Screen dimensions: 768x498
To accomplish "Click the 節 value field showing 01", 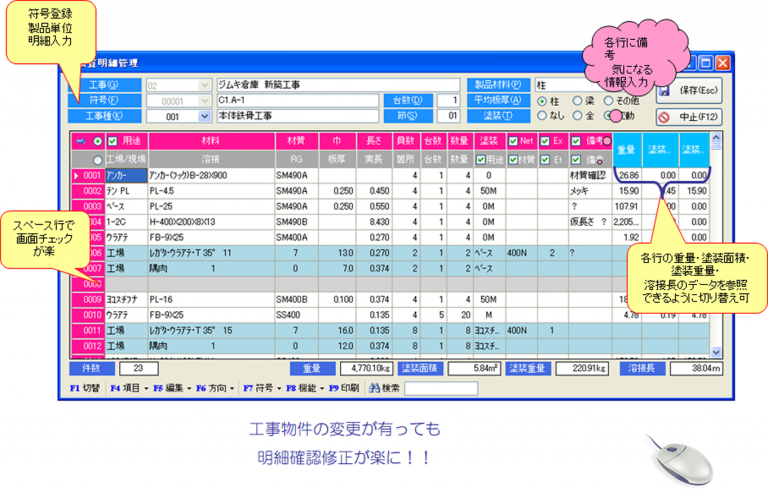I will [448, 116].
